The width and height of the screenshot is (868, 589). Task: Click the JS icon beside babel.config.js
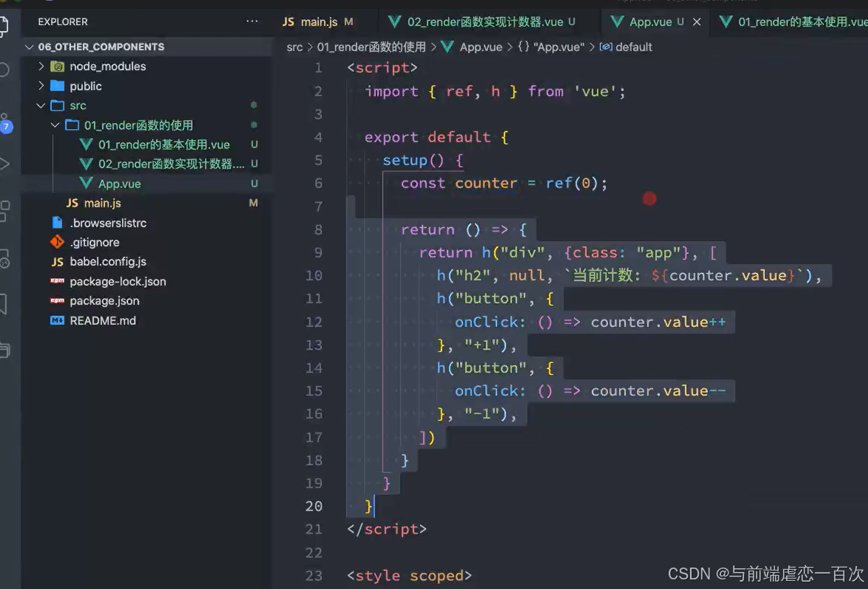tap(57, 262)
